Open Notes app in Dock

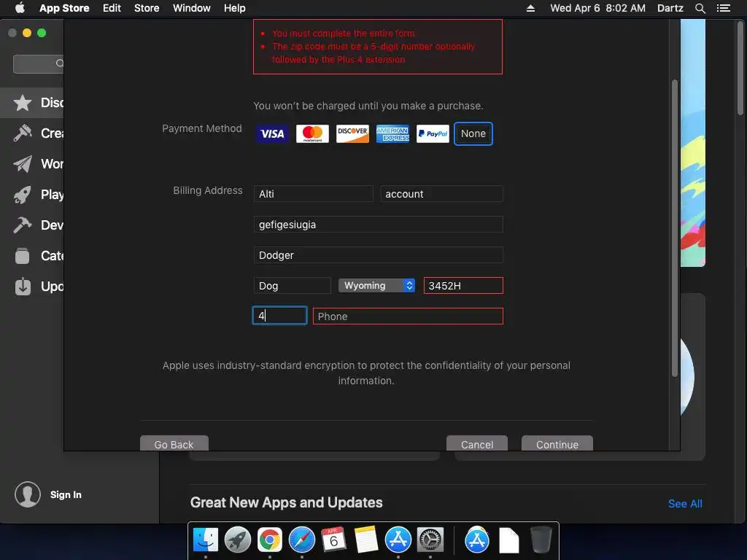pyautogui.click(x=366, y=540)
